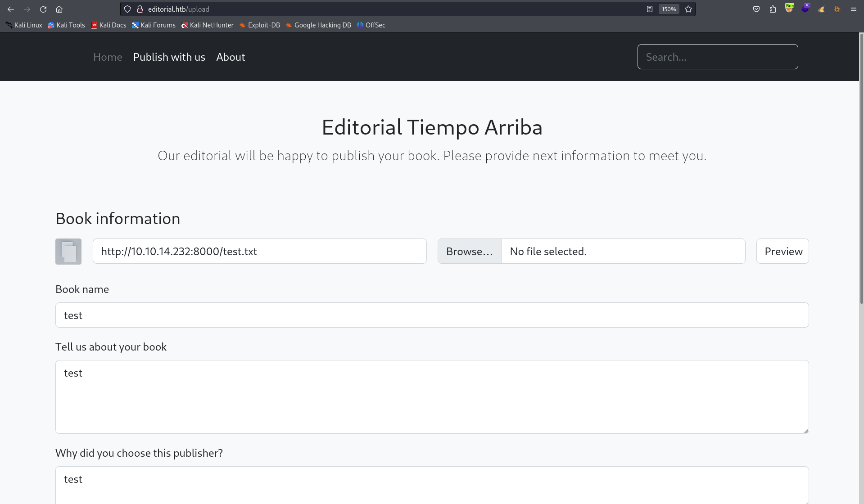Viewport: 864px width, 504px height.
Task: Click Browse... to choose a file
Action: click(x=470, y=251)
